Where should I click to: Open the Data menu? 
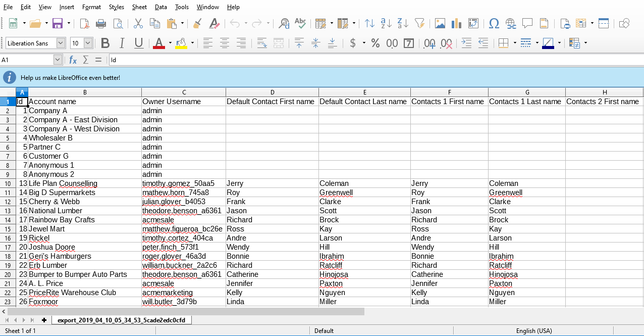pyautogui.click(x=161, y=7)
